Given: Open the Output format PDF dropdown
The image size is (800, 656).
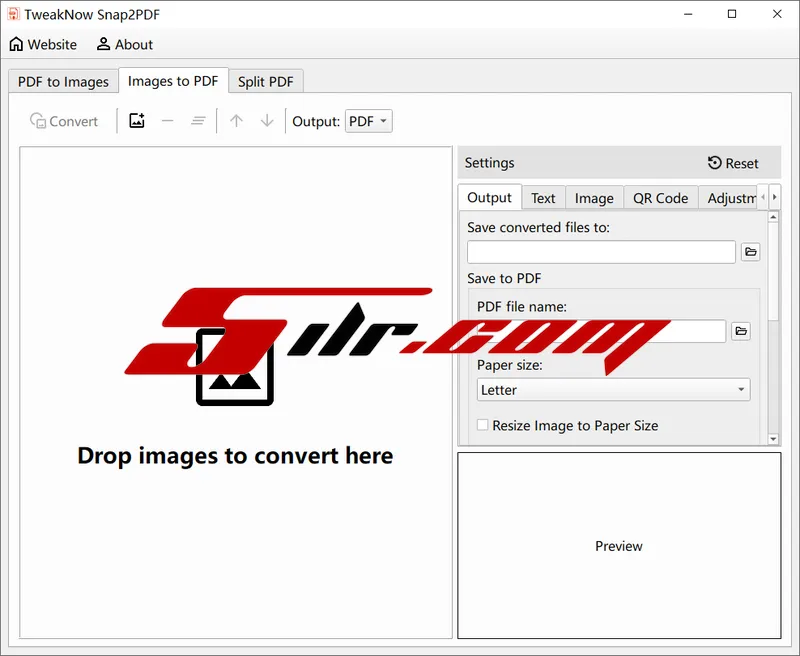Looking at the screenshot, I should (x=368, y=121).
